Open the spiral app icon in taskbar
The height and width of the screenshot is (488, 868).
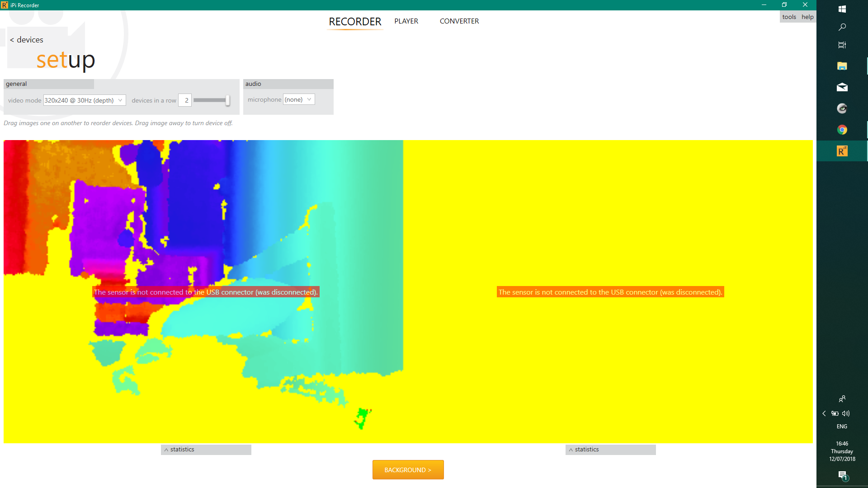point(842,108)
